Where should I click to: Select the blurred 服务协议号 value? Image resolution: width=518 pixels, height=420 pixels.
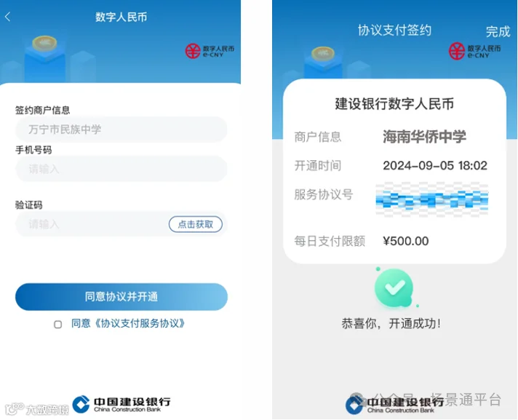pos(431,199)
